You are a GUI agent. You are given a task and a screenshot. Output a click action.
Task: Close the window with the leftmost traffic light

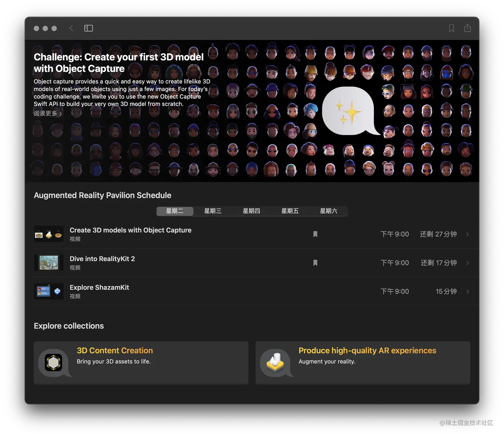click(x=36, y=28)
